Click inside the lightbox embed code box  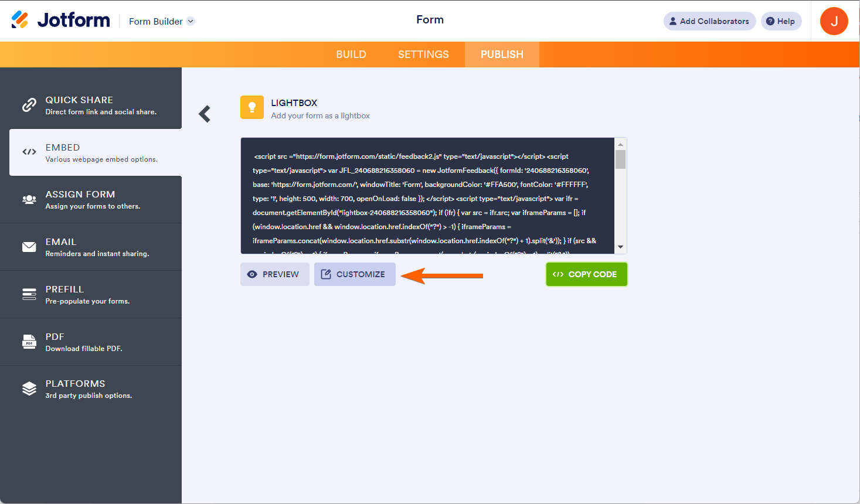click(x=427, y=196)
